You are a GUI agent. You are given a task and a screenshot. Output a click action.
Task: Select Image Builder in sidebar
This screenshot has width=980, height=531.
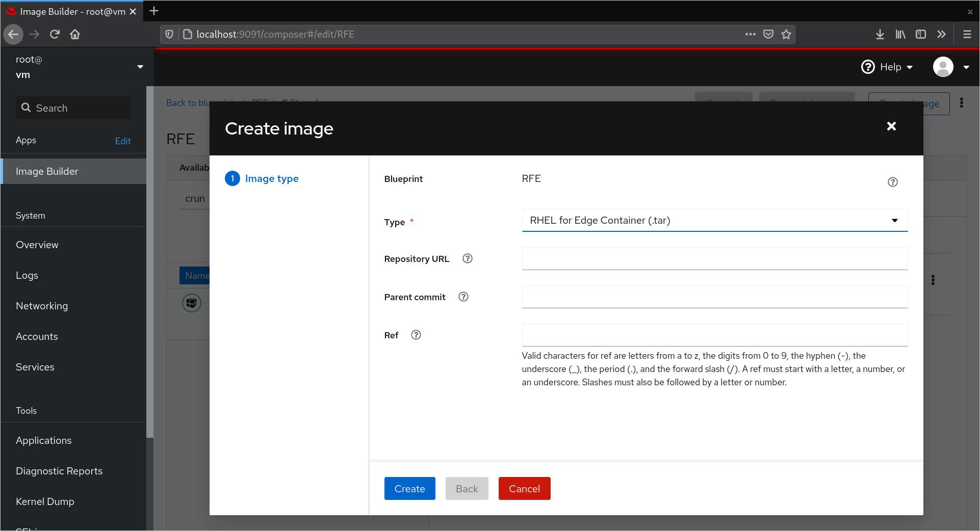[x=73, y=171]
